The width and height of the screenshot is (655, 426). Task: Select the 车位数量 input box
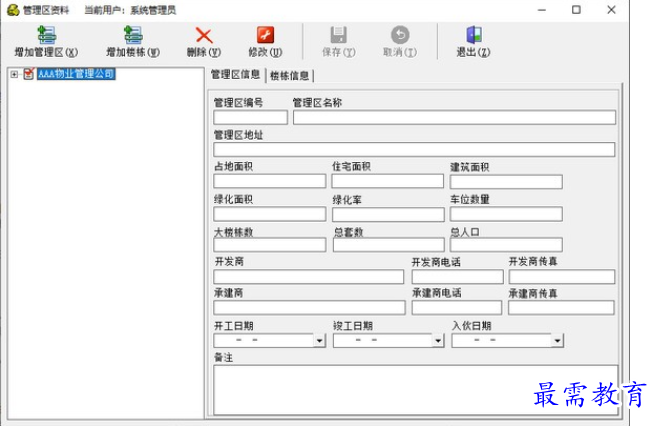[x=506, y=214]
